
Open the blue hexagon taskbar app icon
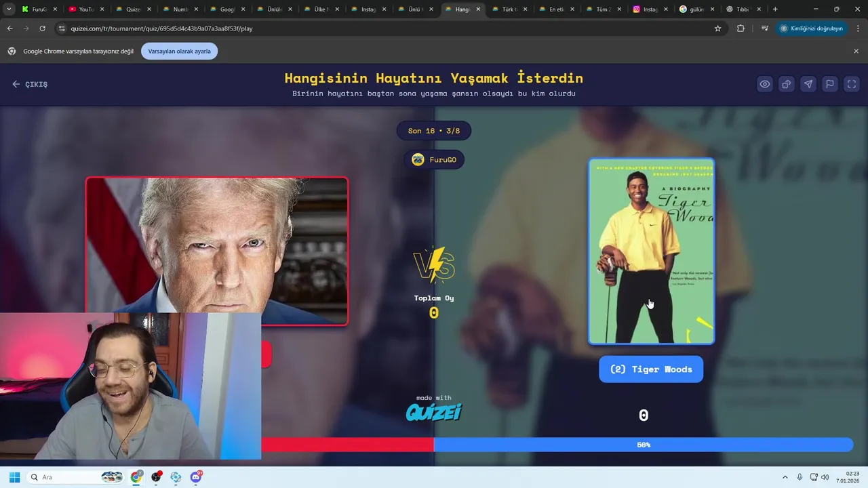tap(176, 477)
